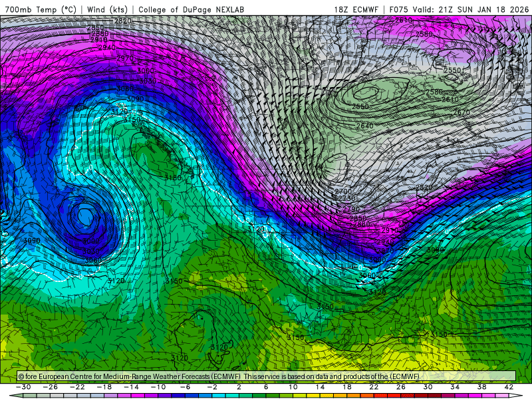Choose the -6 legend scale value

[186, 387]
